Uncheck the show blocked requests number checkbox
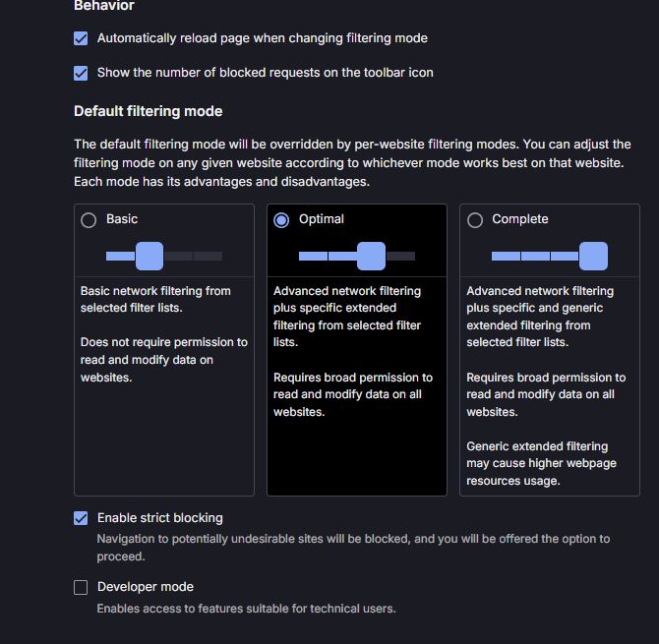Screen dimensions: 659x644 click(81, 73)
